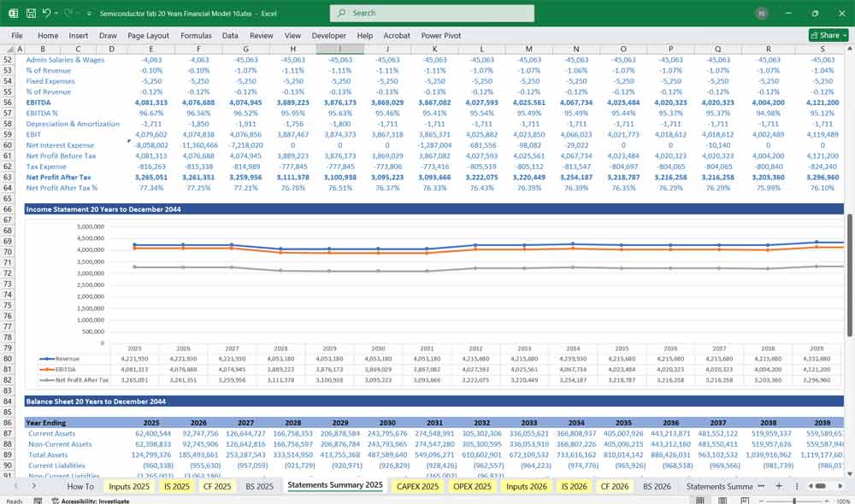This screenshot has width=855, height=504.
Task: Click the Share button
Action: tap(823, 35)
